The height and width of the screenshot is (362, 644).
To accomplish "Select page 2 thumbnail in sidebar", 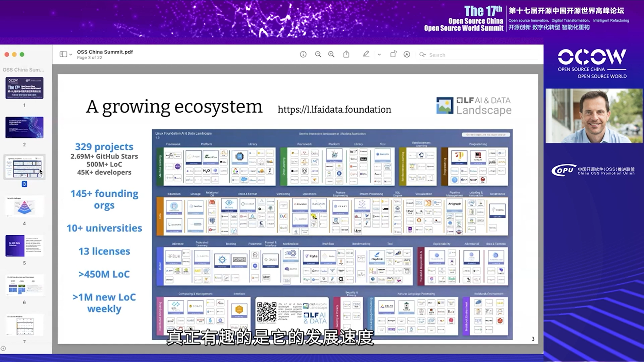I will (24, 127).
